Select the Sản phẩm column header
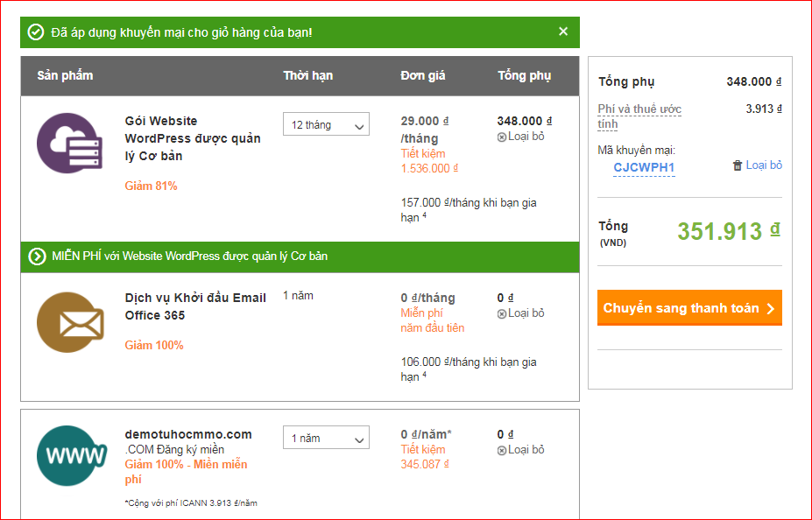 (67, 76)
